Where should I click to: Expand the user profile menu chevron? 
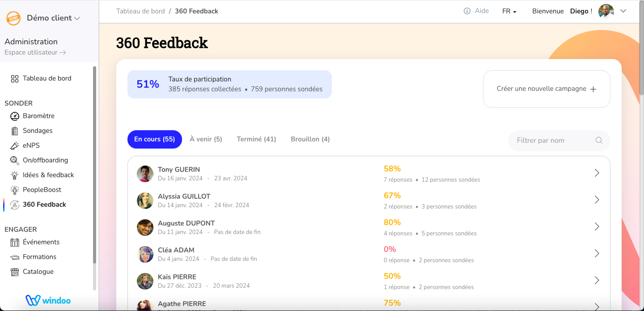click(623, 11)
